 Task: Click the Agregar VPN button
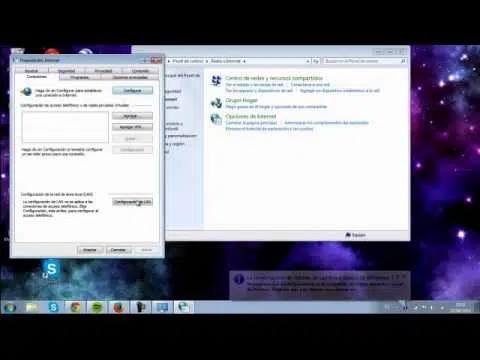click(132, 127)
